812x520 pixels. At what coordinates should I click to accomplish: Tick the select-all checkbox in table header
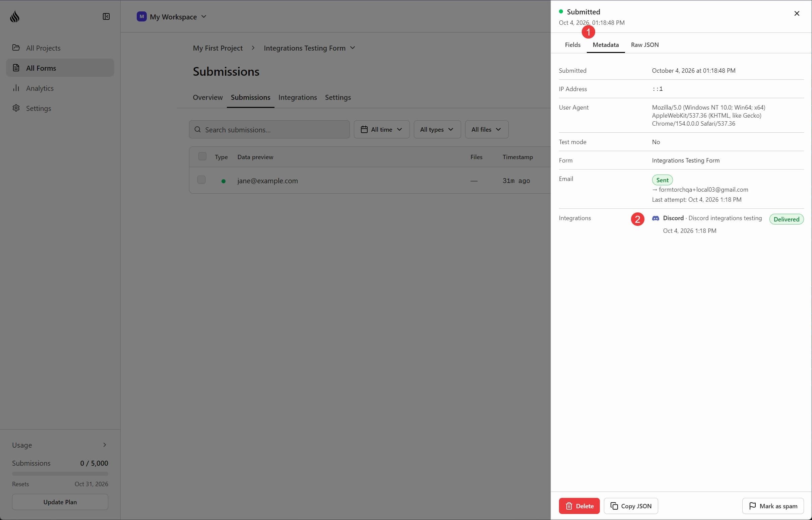[x=202, y=156]
